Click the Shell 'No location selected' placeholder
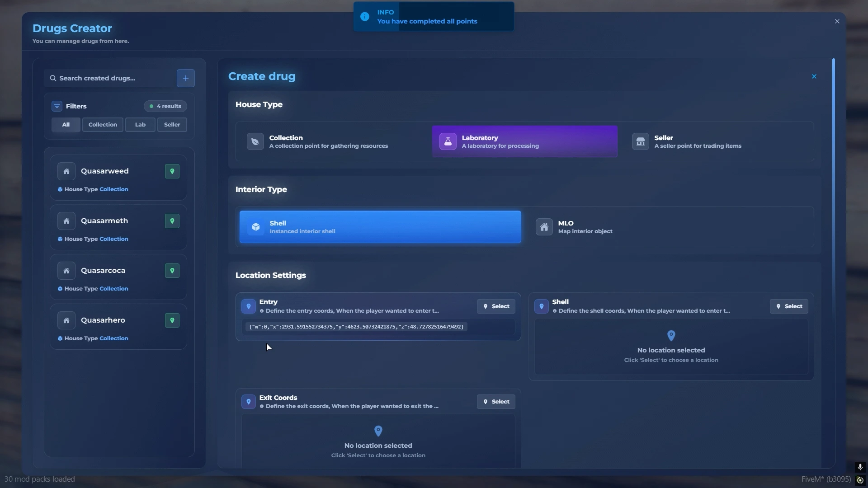 pyautogui.click(x=671, y=347)
